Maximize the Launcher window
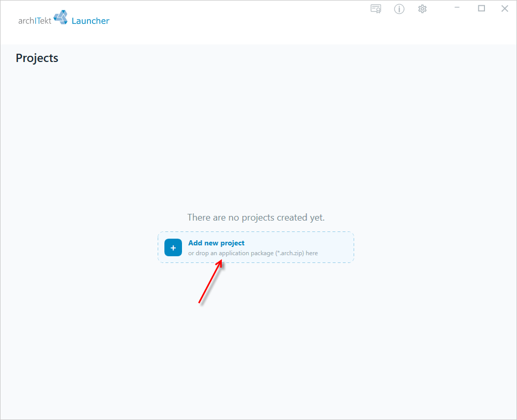 pos(481,8)
